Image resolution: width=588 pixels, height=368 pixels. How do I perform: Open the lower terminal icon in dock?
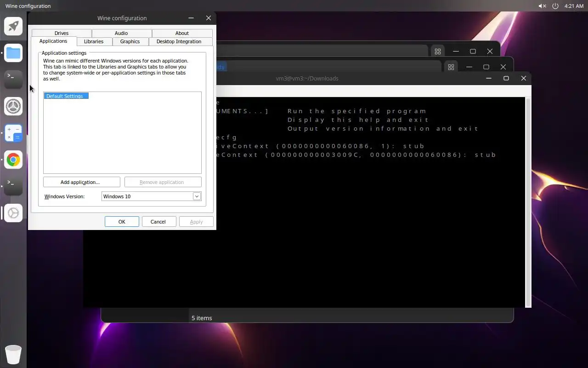pyautogui.click(x=13, y=186)
